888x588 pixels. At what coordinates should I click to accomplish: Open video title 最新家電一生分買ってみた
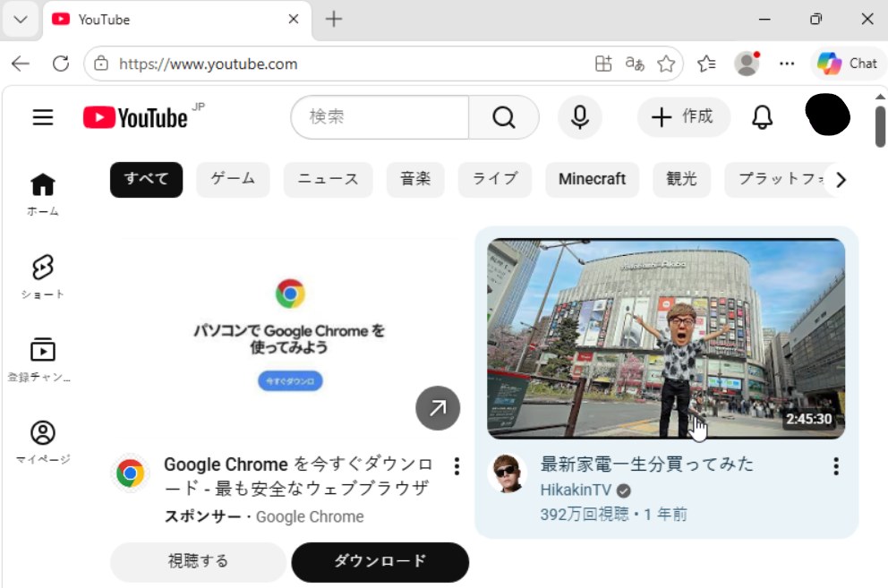coord(646,464)
